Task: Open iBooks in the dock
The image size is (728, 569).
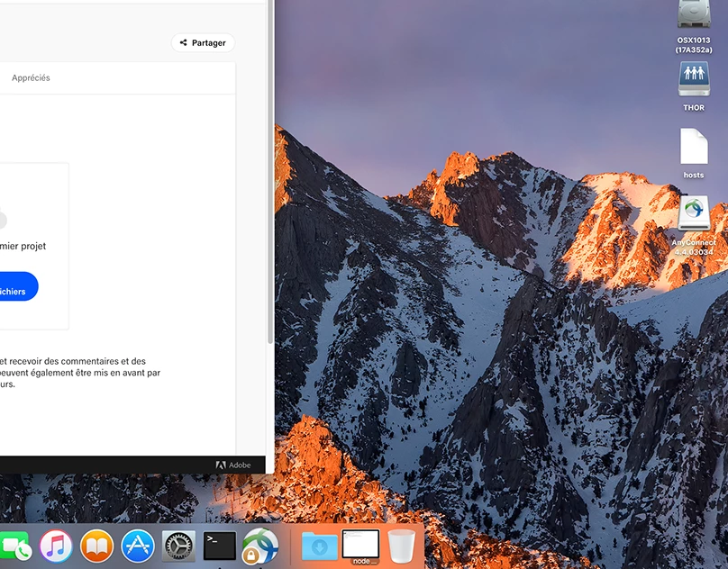Action: pos(97,546)
